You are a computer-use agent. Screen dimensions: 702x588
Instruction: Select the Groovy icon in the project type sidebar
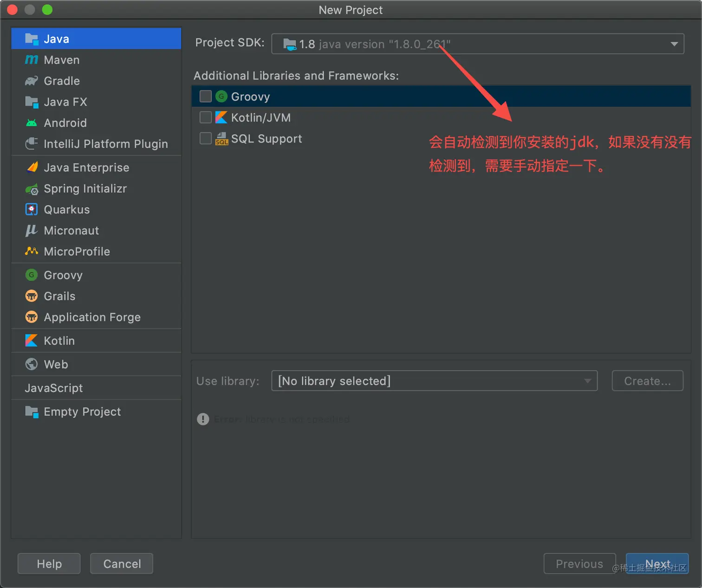tap(32, 275)
